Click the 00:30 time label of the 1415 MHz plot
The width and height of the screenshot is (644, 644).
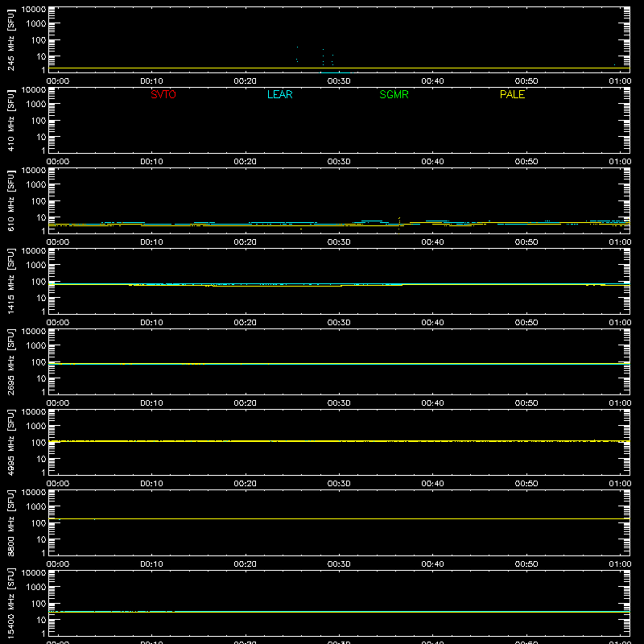(x=339, y=323)
